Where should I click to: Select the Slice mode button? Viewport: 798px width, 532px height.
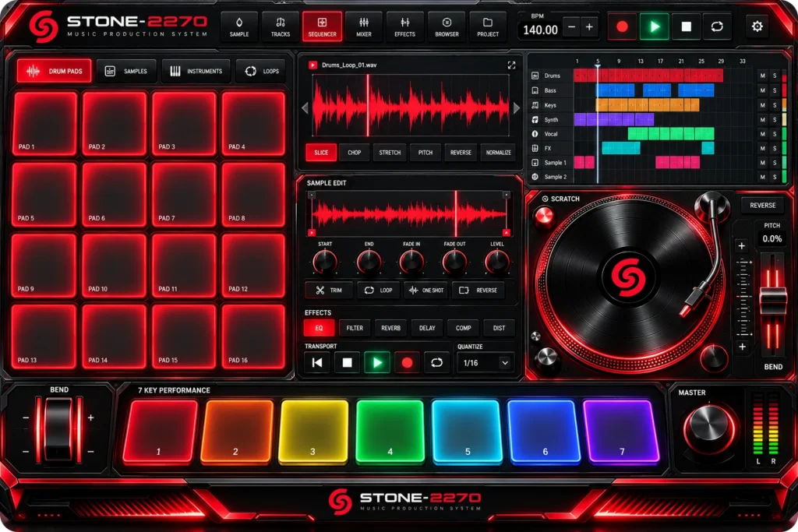point(321,153)
